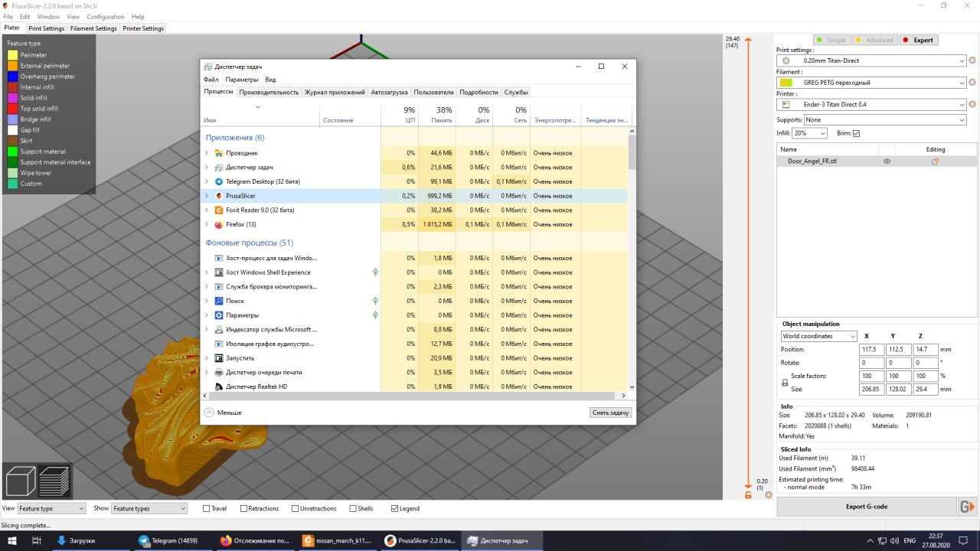Screen dimensions: 980x551
Task: Toggle the layer slider one-layer lock icon
Action: tap(748, 495)
